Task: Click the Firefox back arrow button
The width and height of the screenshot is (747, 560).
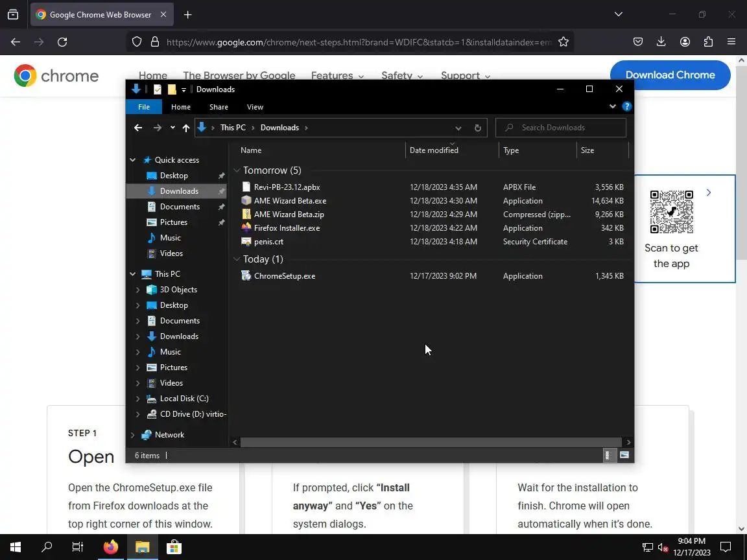Action: 16,42
